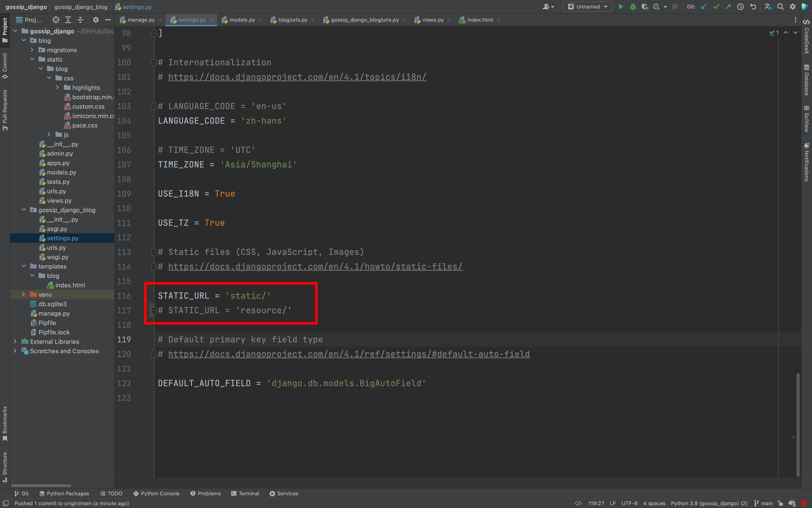Viewport: 812px width, 508px height.
Task: Click the main branch widget
Action: (763, 503)
